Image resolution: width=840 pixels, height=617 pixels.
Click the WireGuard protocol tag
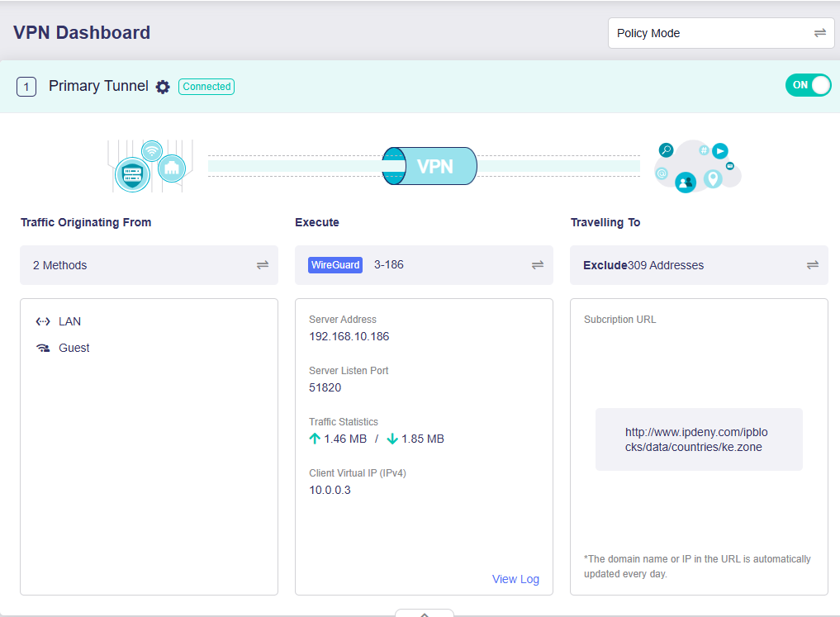335,265
